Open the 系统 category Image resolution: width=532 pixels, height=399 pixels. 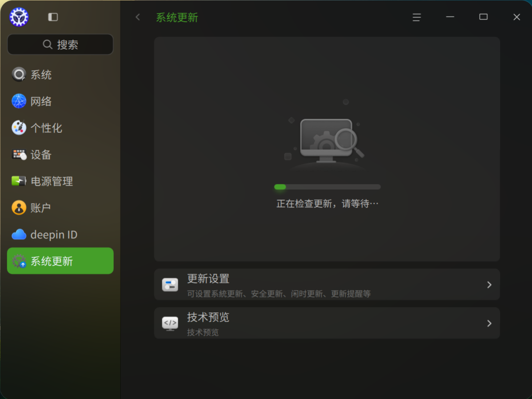[60, 75]
